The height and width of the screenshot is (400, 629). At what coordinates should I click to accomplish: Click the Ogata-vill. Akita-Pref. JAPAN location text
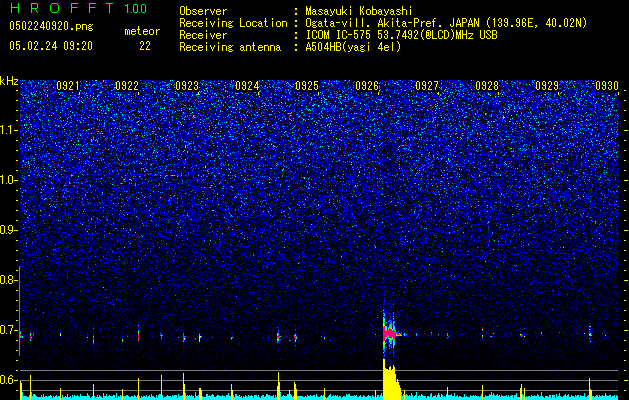point(446,23)
